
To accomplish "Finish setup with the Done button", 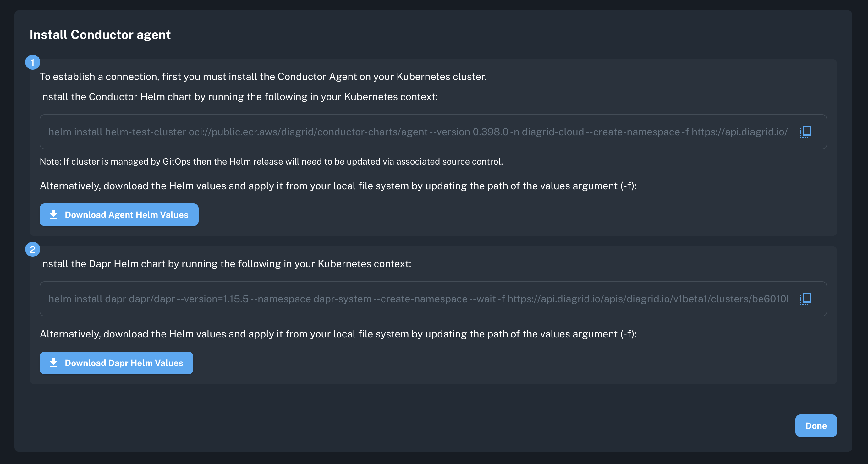I will coord(816,426).
